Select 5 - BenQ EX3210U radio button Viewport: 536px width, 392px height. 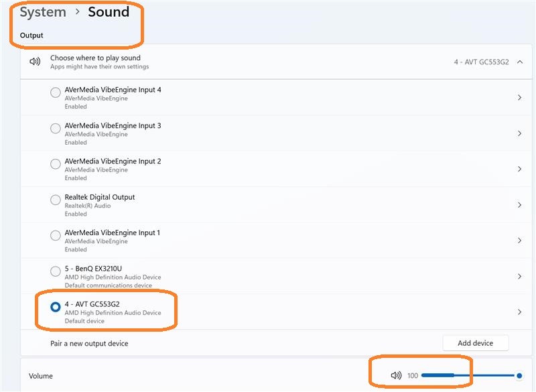[56, 271]
